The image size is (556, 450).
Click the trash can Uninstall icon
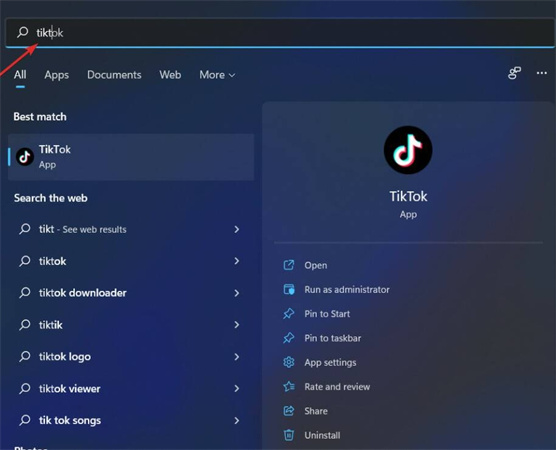pyautogui.click(x=289, y=435)
